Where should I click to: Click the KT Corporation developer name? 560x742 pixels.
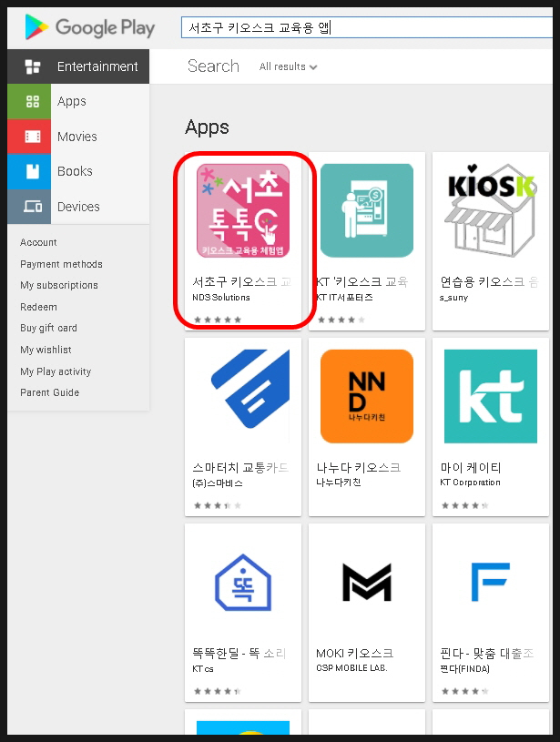(470, 483)
